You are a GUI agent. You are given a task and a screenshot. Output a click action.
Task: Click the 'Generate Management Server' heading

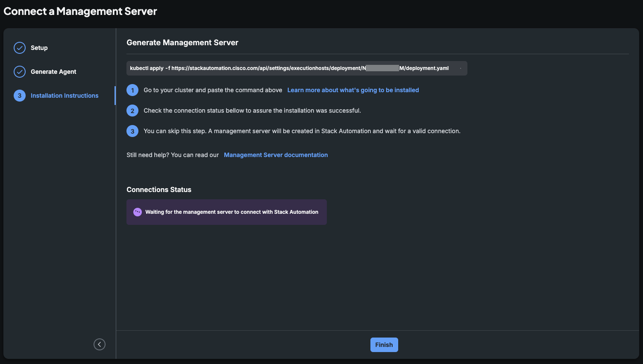(182, 43)
